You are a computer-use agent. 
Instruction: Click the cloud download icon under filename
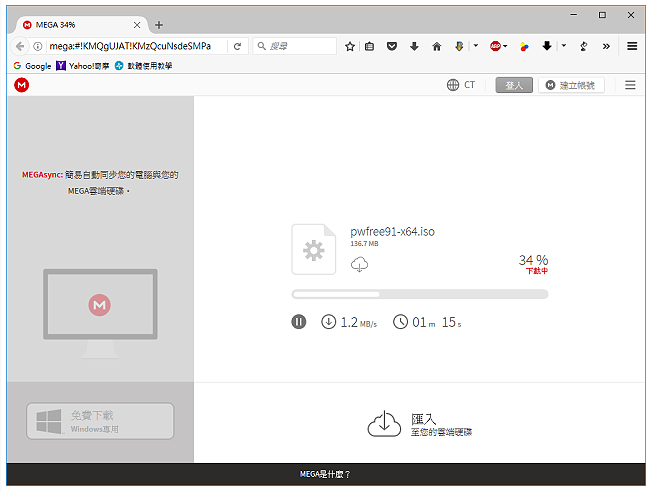click(359, 264)
